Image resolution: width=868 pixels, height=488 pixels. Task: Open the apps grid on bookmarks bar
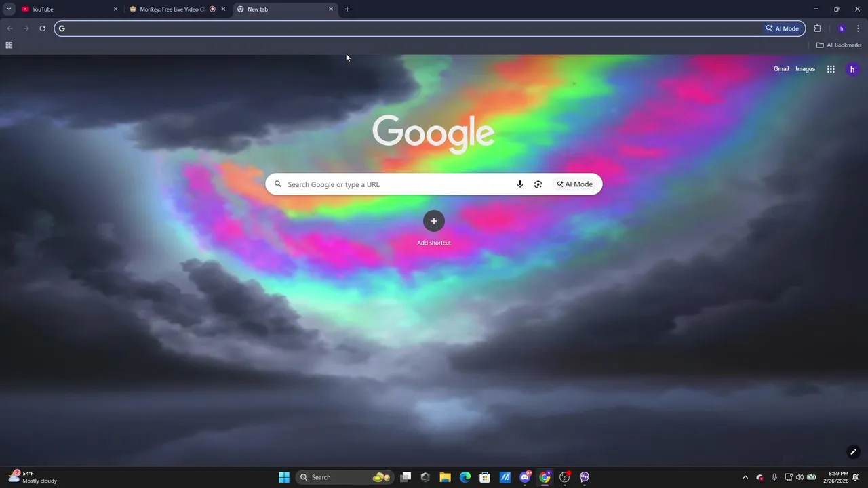point(9,45)
